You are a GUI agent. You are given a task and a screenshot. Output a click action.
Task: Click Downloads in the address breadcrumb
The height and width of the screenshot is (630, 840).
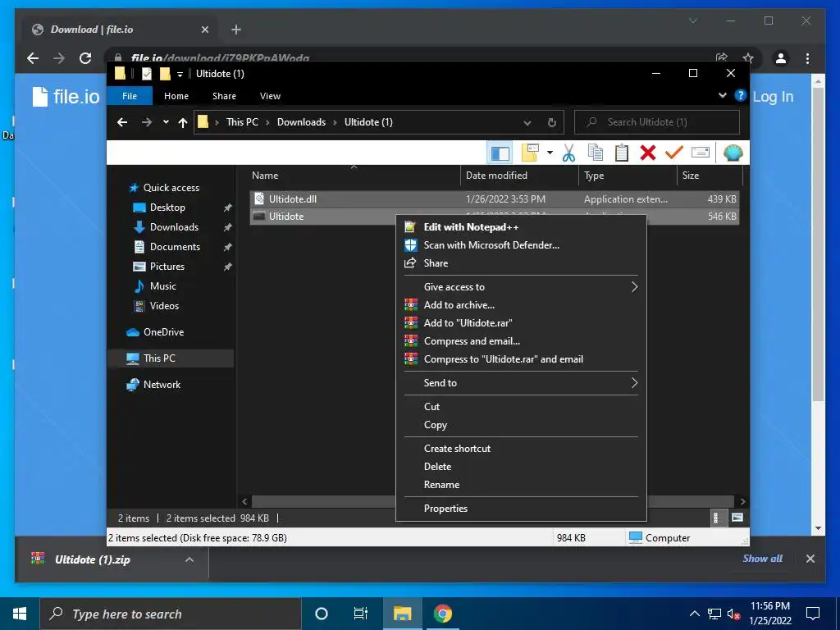tap(301, 122)
